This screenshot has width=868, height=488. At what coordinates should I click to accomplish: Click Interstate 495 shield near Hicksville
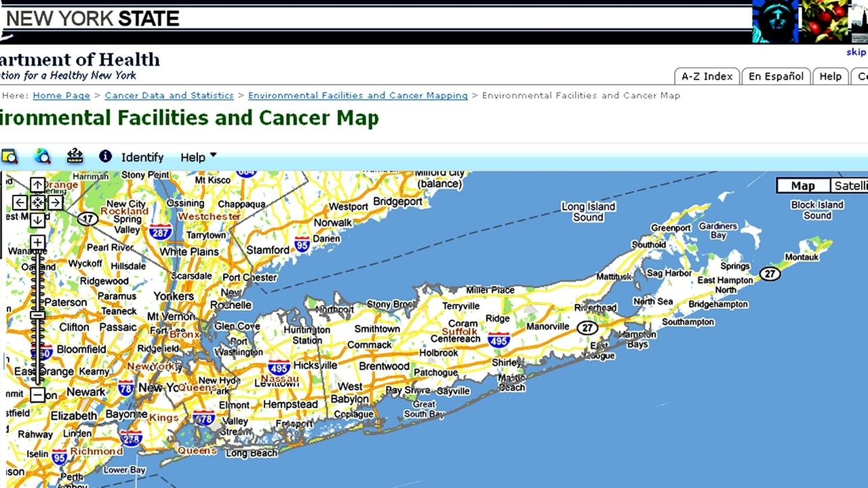[279, 367]
